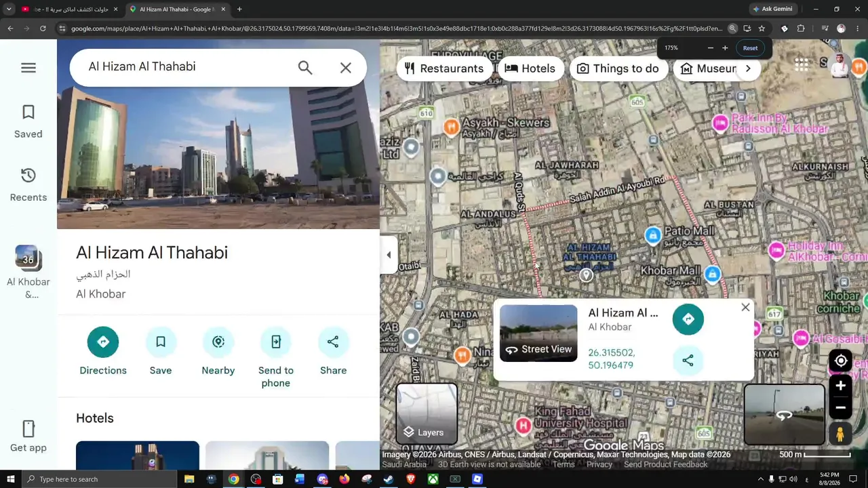Open the Saved places panel
Screen dimensions: 868x488
28,122
